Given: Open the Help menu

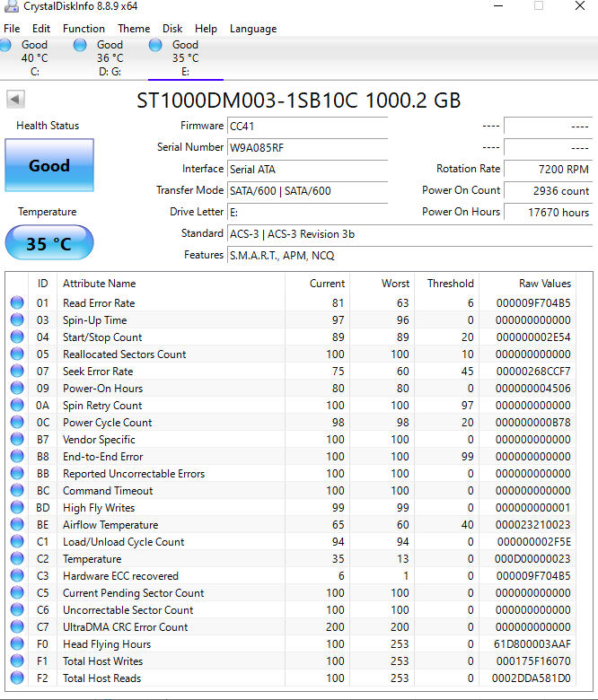Looking at the screenshot, I should pos(206,29).
